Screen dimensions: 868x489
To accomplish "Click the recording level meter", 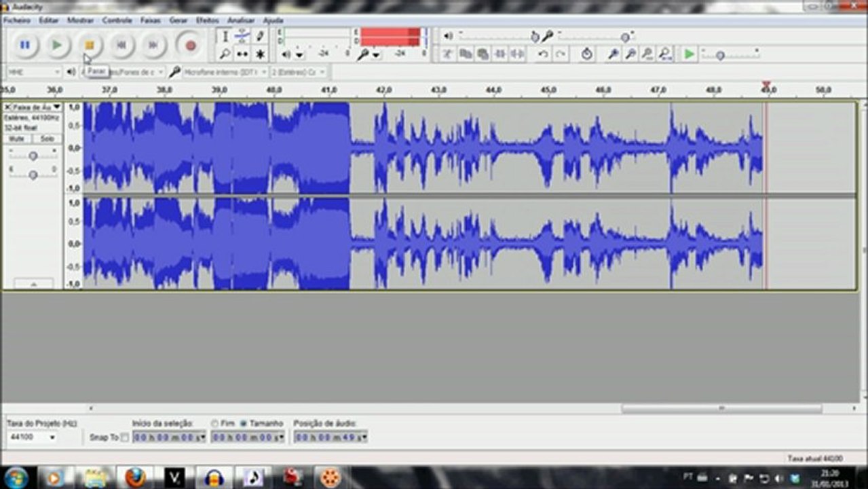I will click(390, 37).
